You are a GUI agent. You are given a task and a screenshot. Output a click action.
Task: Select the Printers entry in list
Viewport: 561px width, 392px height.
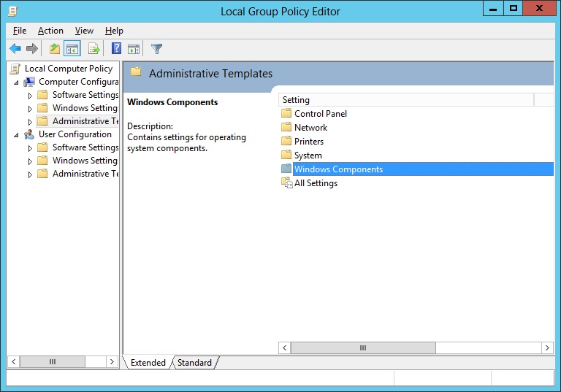tap(309, 142)
